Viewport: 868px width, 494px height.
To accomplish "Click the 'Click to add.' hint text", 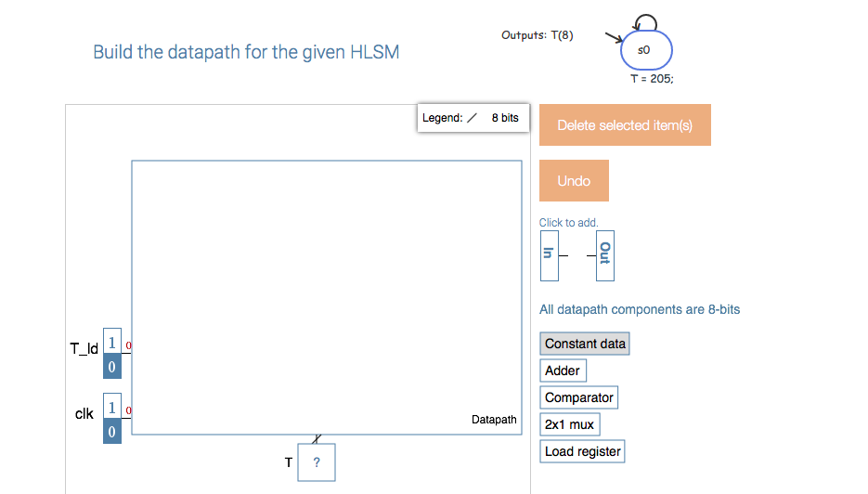I will 568,223.
